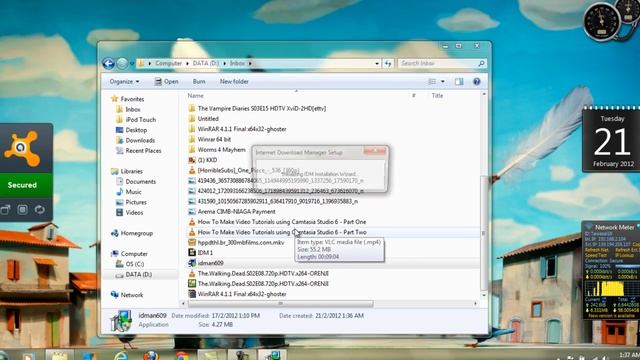Image resolution: width=640 pixels, height=360 pixels.
Task: Show the preview pane using toolbar icon
Action: pyautogui.click(x=459, y=82)
